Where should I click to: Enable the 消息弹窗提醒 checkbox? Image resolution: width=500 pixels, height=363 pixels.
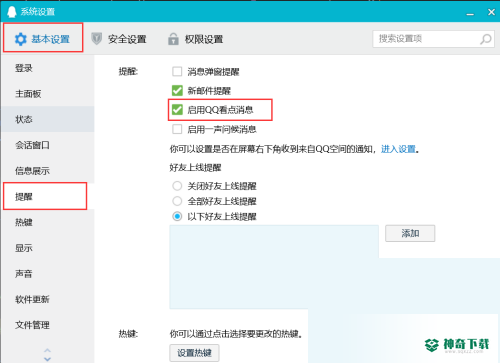coord(177,71)
